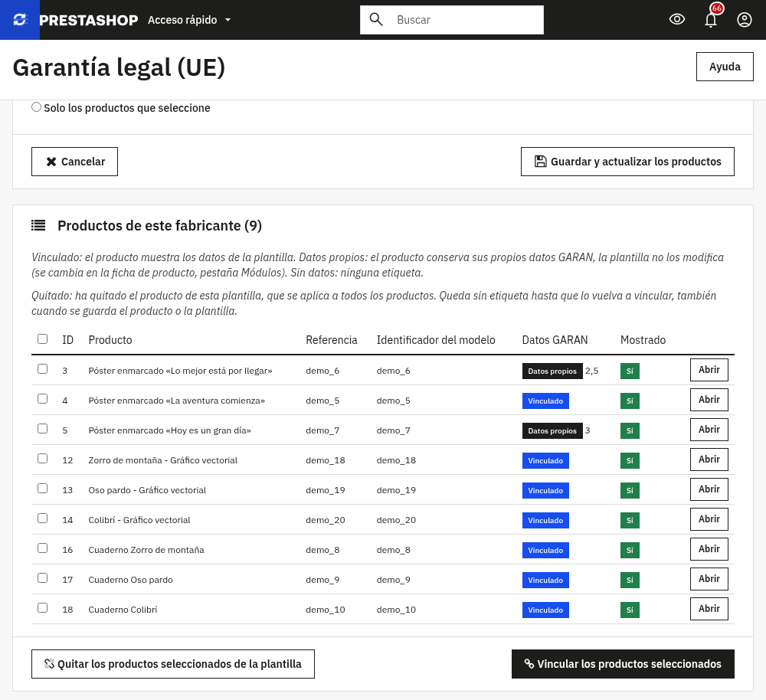Click the Ayuda help button
Viewport: 766px width, 700px height.
[725, 67]
